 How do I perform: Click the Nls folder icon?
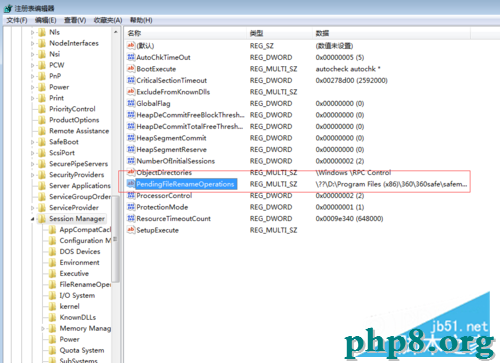click(x=42, y=32)
